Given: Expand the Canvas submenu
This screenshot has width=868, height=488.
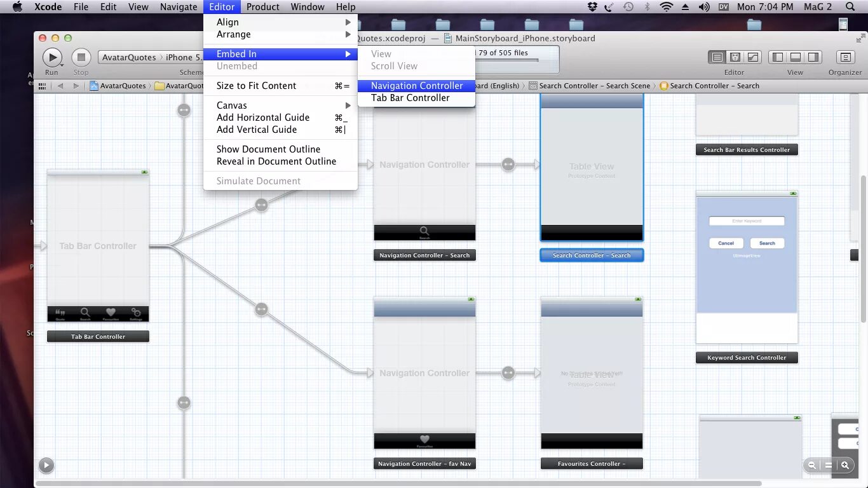Looking at the screenshot, I should pyautogui.click(x=280, y=105).
